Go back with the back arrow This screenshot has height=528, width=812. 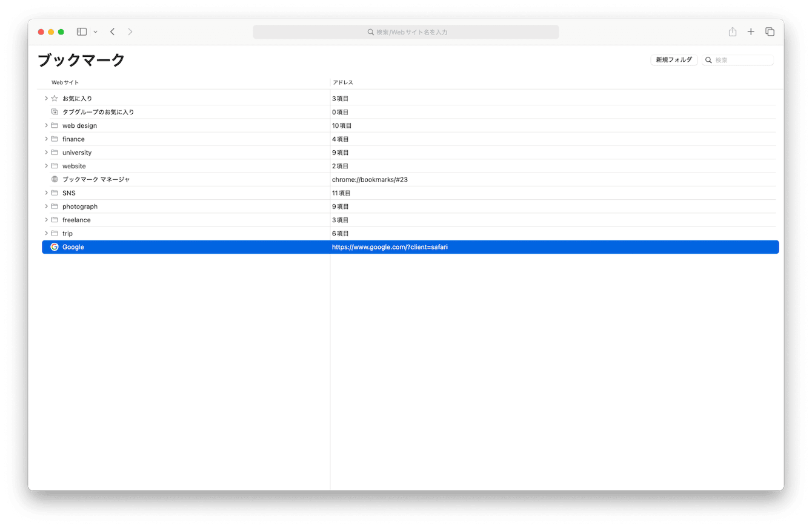click(x=112, y=31)
